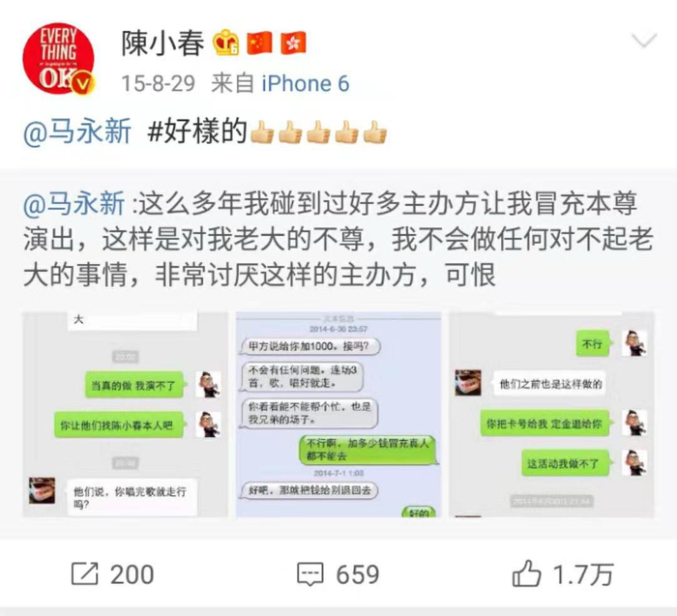The width and height of the screenshot is (677, 616).
Task: Tap the Hong Kong flag badge
Action: [293, 43]
